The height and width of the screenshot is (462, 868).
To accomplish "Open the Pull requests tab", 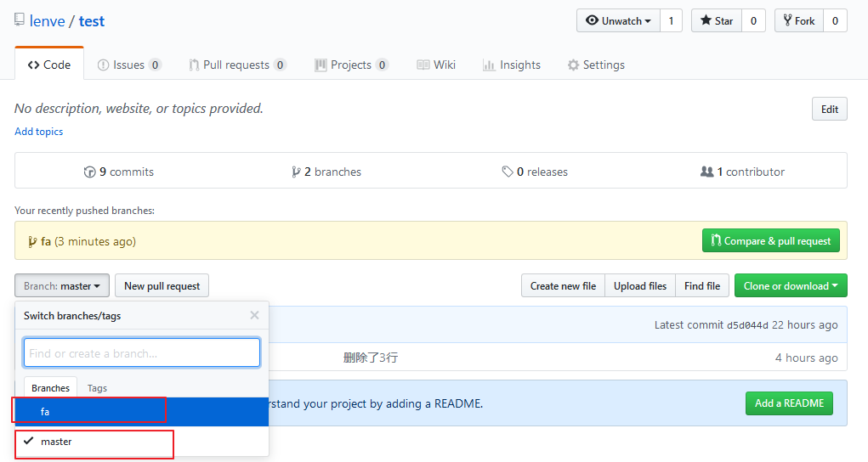I will (x=237, y=65).
